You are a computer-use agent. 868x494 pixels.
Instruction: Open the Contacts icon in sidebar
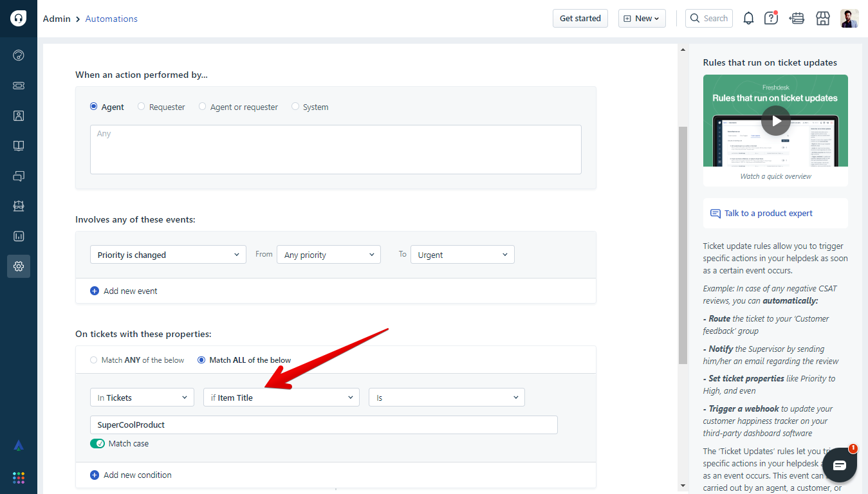coord(19,116)
